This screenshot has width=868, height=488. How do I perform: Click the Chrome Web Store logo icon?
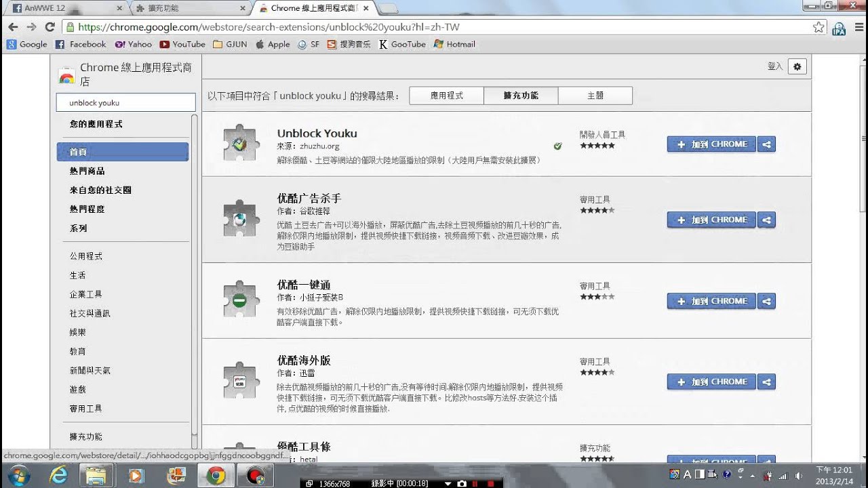(x=66, y=75)
